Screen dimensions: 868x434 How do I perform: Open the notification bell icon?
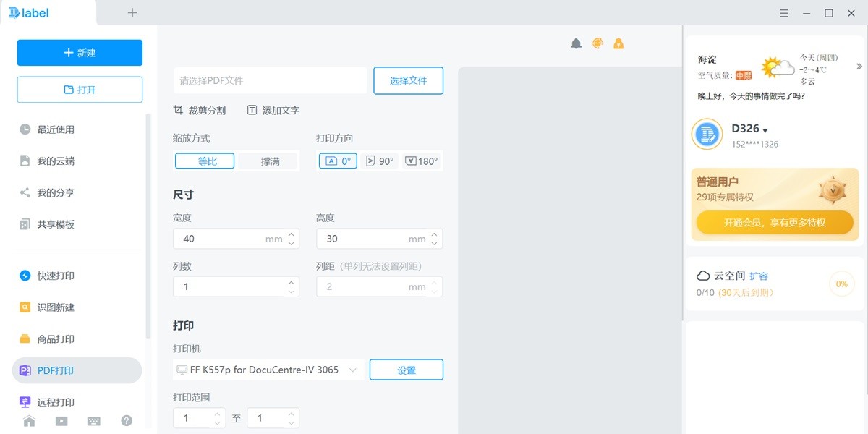(576, 43)
